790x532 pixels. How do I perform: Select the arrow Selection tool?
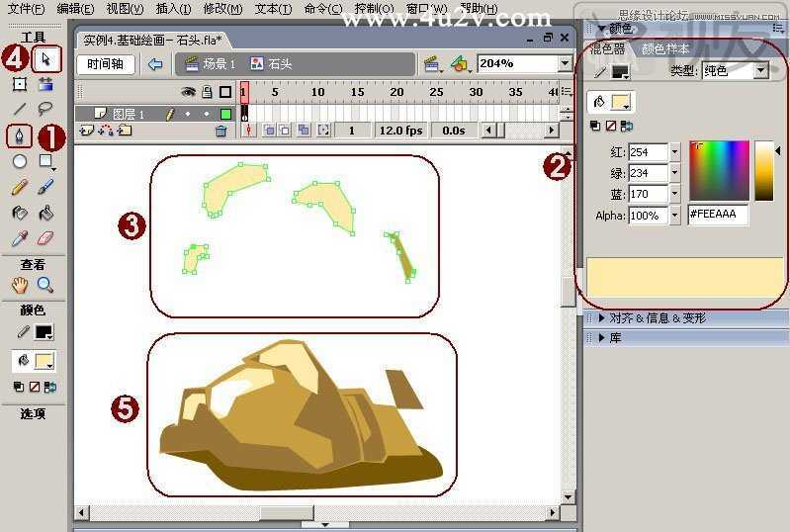pyautogui.click(x=45, y=59)
